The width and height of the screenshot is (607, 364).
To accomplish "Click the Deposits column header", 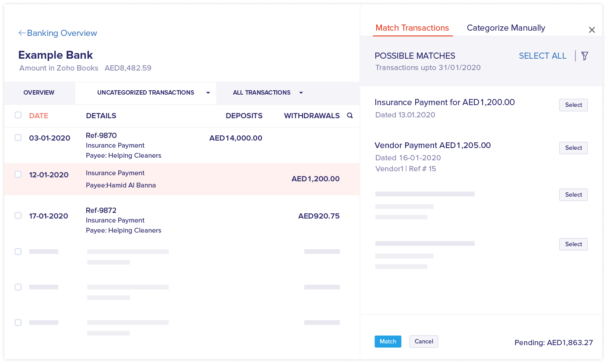I will click(x=244, y=116).
